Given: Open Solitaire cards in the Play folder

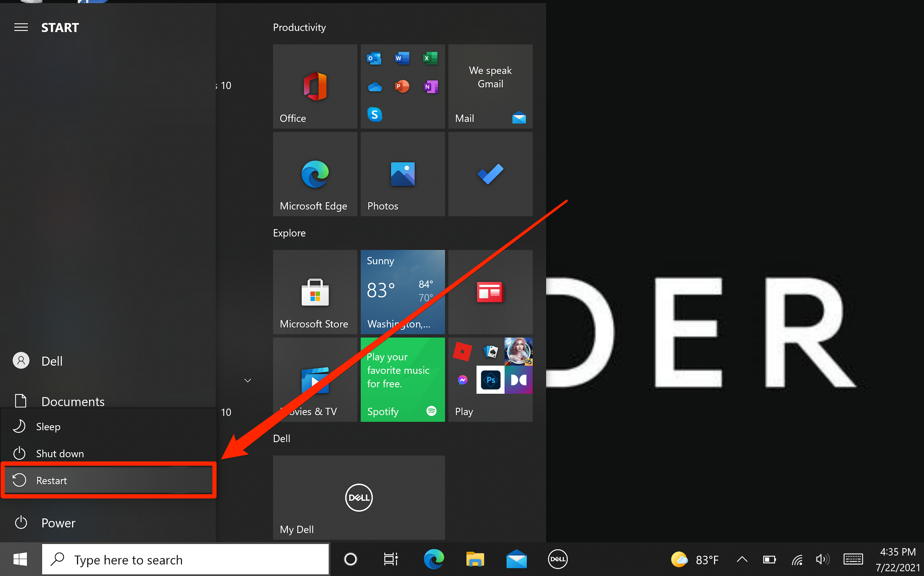Looking at the screenshot, I should [x=491, y=351].
